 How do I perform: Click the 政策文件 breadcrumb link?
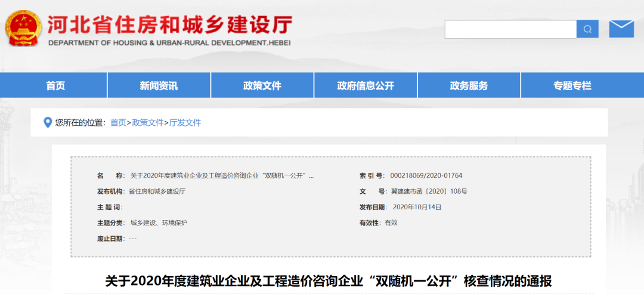click(x=147, y=123)
